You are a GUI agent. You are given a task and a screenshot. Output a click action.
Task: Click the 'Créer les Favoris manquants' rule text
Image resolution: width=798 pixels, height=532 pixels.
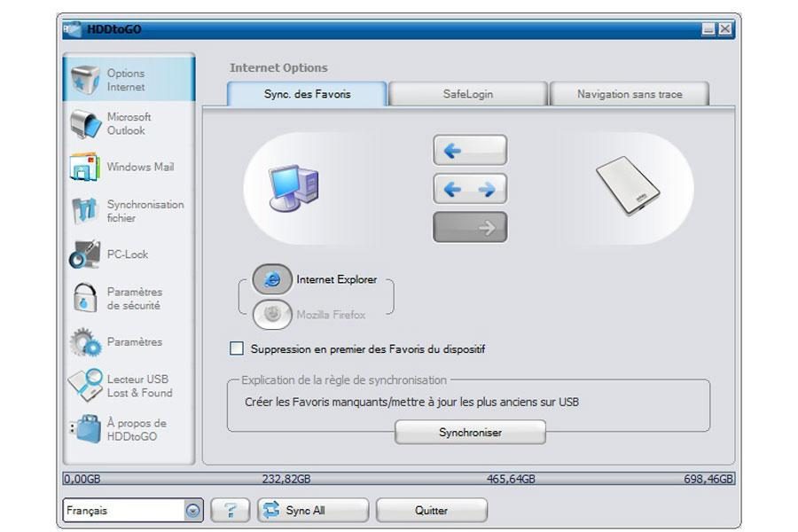411,402
